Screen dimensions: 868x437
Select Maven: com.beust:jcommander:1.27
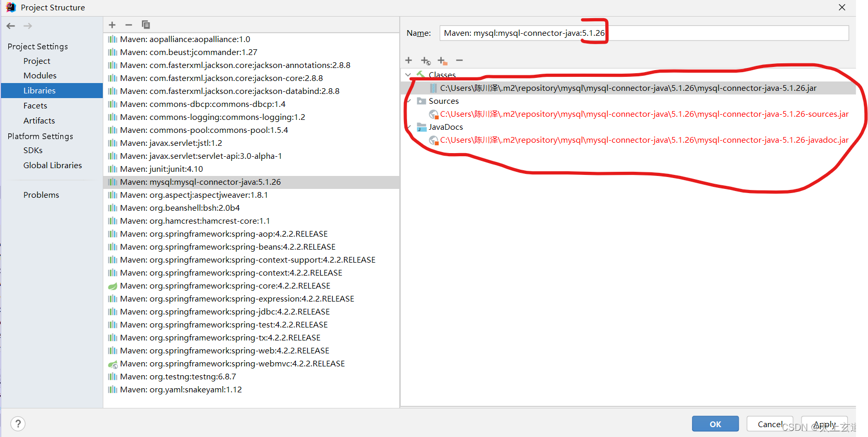(x=188, y=52)
